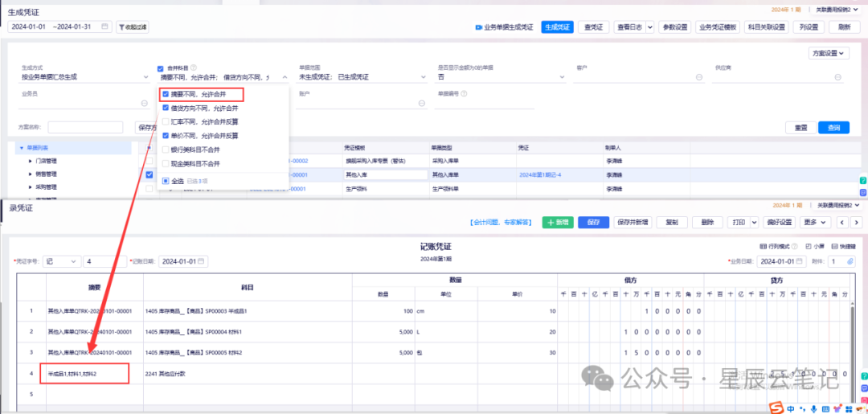868x414 pixels.
Task: Click the 重置 button
Action: tap(800, 127)
